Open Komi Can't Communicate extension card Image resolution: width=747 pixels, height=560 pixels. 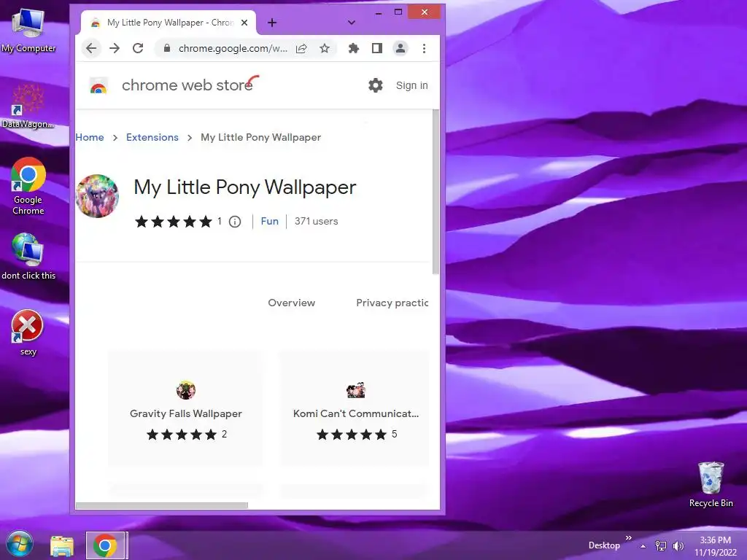[x=355, y=408]
